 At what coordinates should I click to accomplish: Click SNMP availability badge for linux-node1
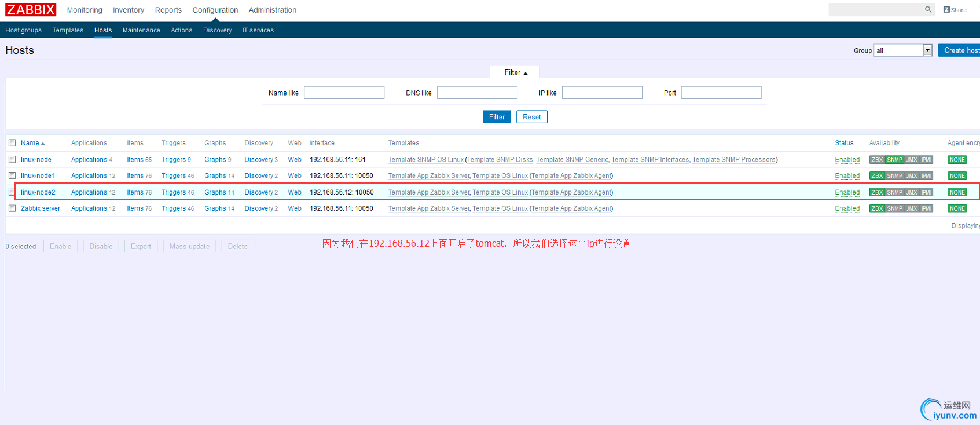(894, 176)
